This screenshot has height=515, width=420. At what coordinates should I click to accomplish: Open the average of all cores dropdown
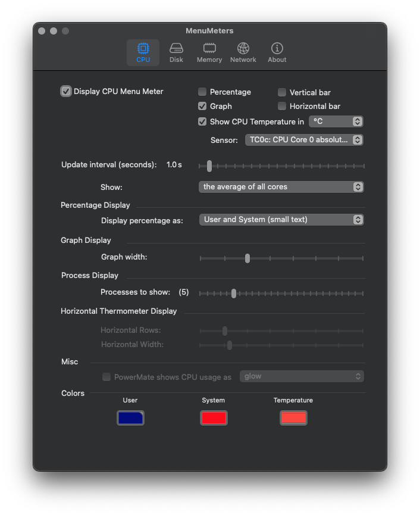(x=281, y=187)
